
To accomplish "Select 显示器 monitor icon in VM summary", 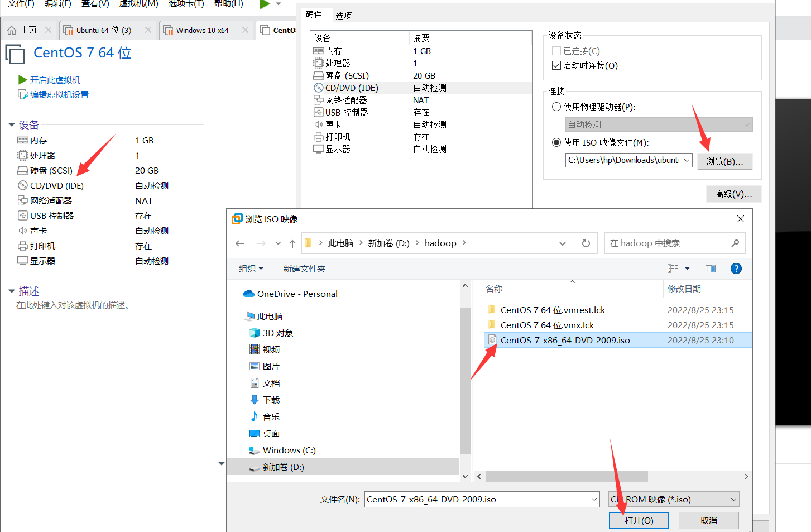I will click(23, 261).
